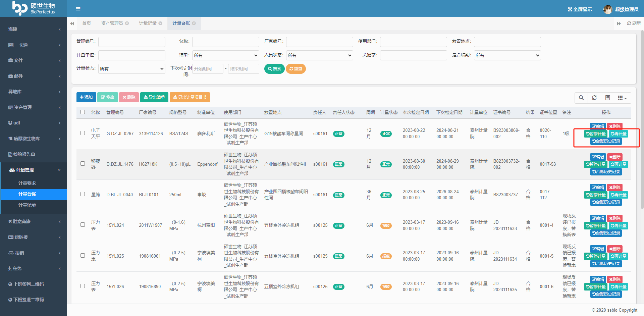Check the 移液器 row checkbox
This screenshot has width=644, height=316.
tap(83, 164)
